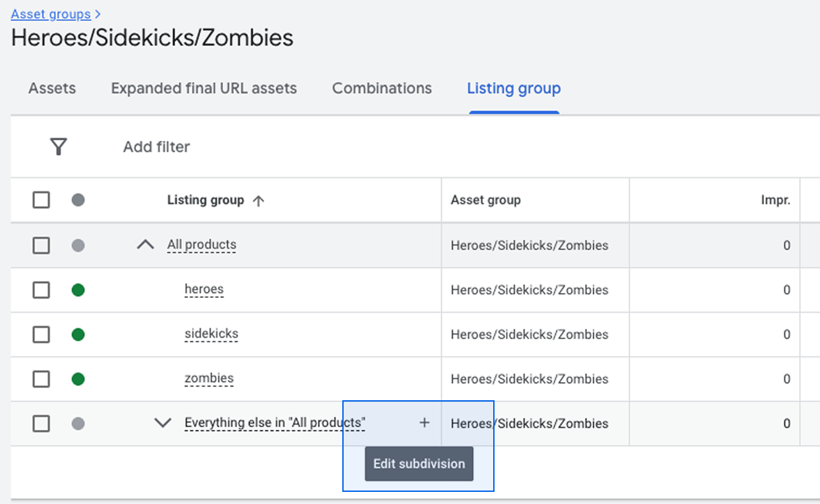Collapse the All products listing group

pos(146,245)
